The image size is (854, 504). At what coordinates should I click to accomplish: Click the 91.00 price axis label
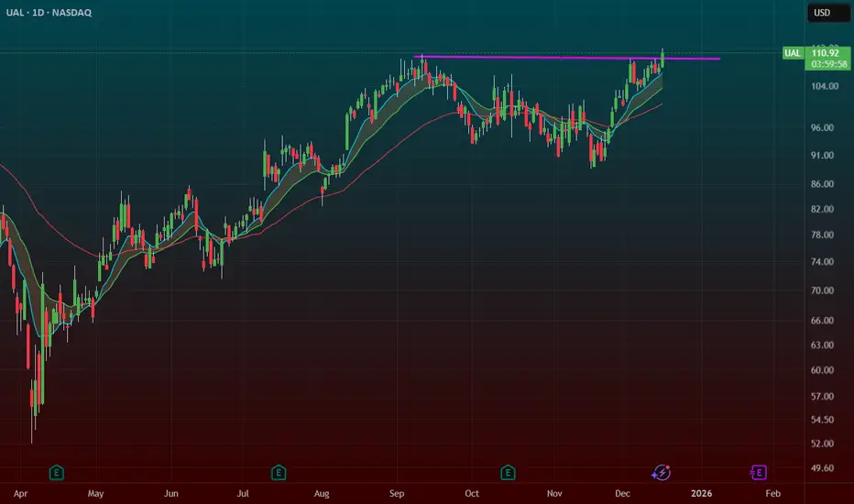click(823, 155)
